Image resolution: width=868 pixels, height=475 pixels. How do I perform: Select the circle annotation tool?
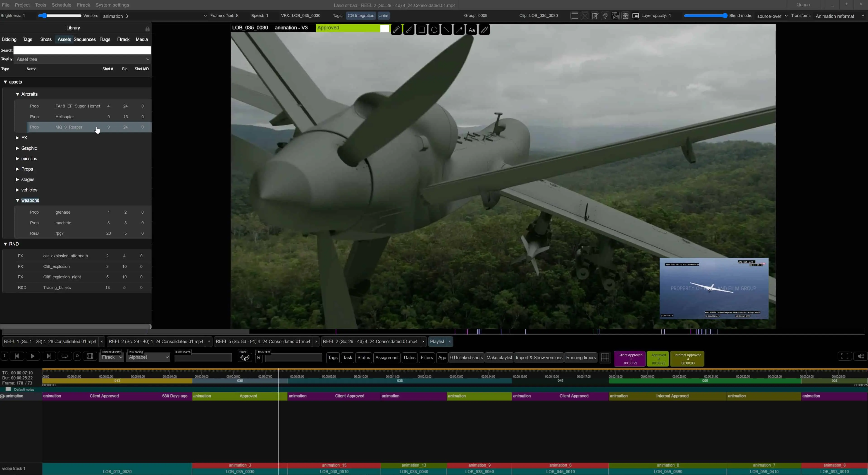tap(434, 30)
